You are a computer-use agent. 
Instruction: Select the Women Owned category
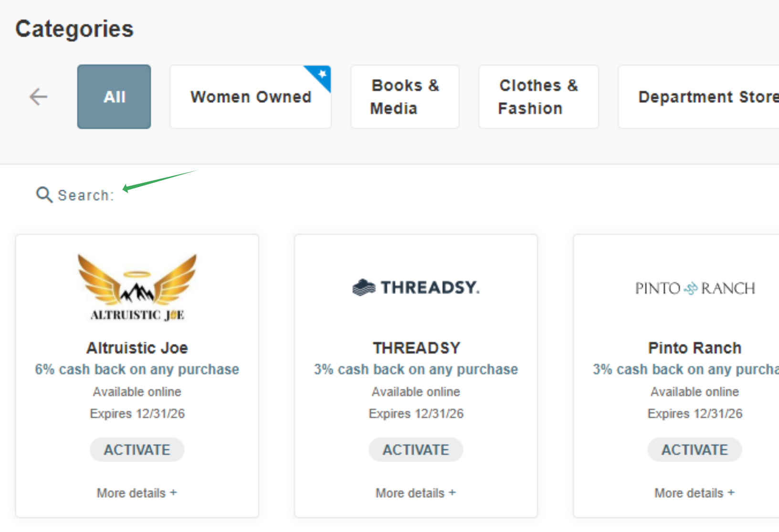pyautogui.click(x=251, y=97)
